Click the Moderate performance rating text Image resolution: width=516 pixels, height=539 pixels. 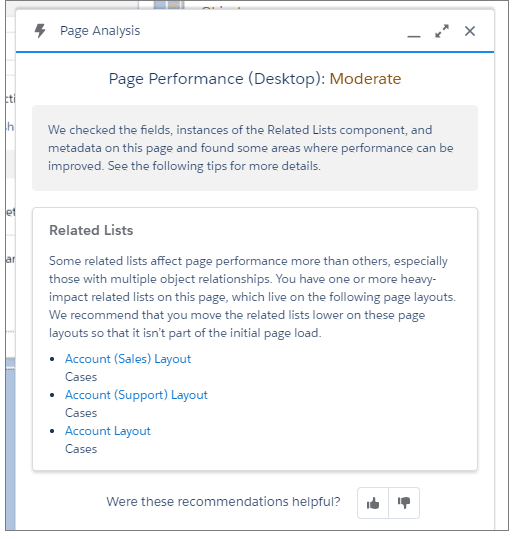[x=365, y=79]
